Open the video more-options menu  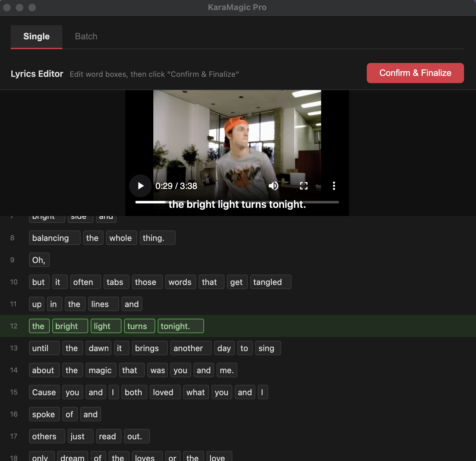click(x=334, y=186)
